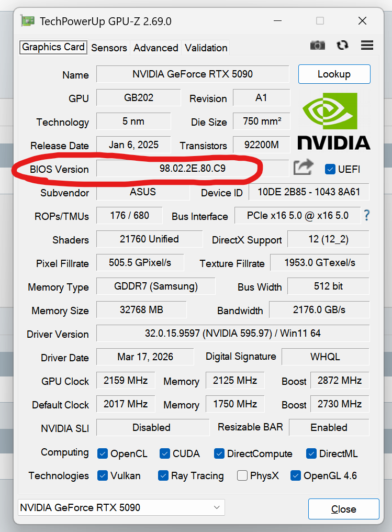Toggle the OpenCL checkbox
The height and width of the screenshot is (532, 392).
103,453
